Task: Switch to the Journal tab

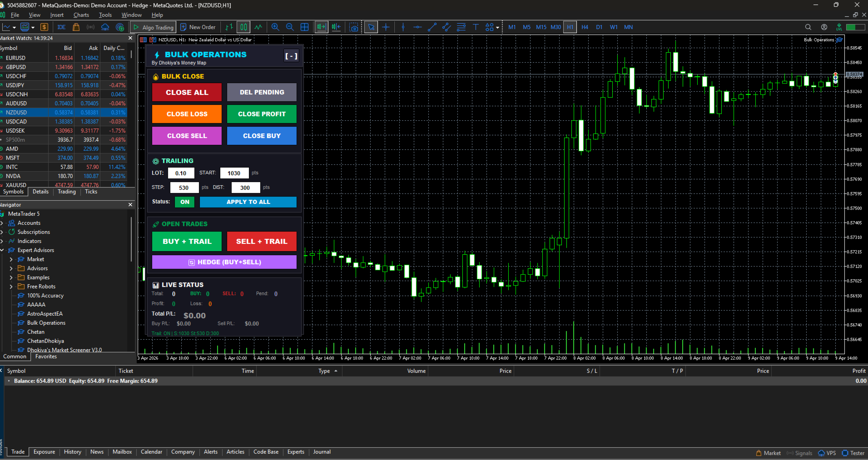Action: (x=322, y=452)
